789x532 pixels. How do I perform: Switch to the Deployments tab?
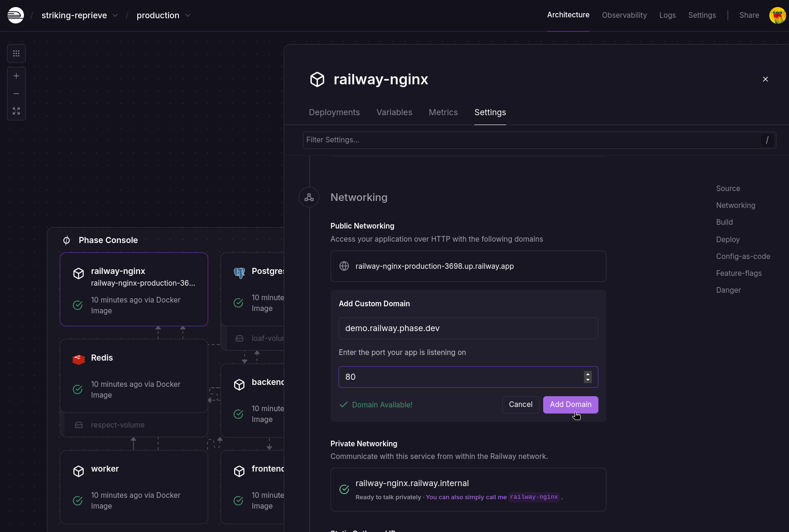point(334,112)
